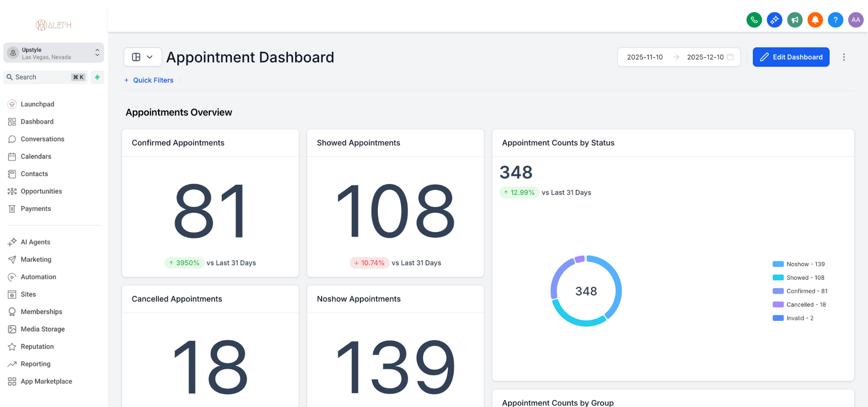Image resolution: width=868 pixels, height=407 pixels.
Task: Click the green lightning bolt quick actions icon
Action: point(97,77)
